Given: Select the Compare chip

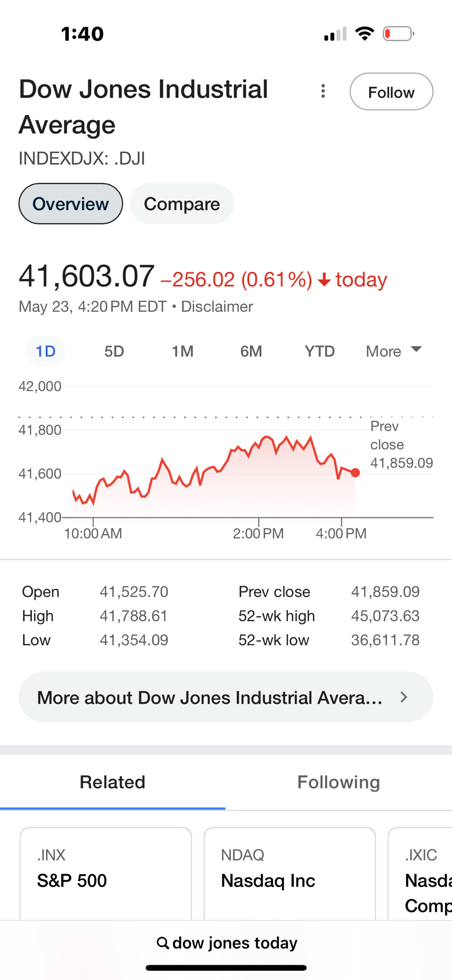Looking at the screenshot, I should pyautogui.click(x=182, y=204).
